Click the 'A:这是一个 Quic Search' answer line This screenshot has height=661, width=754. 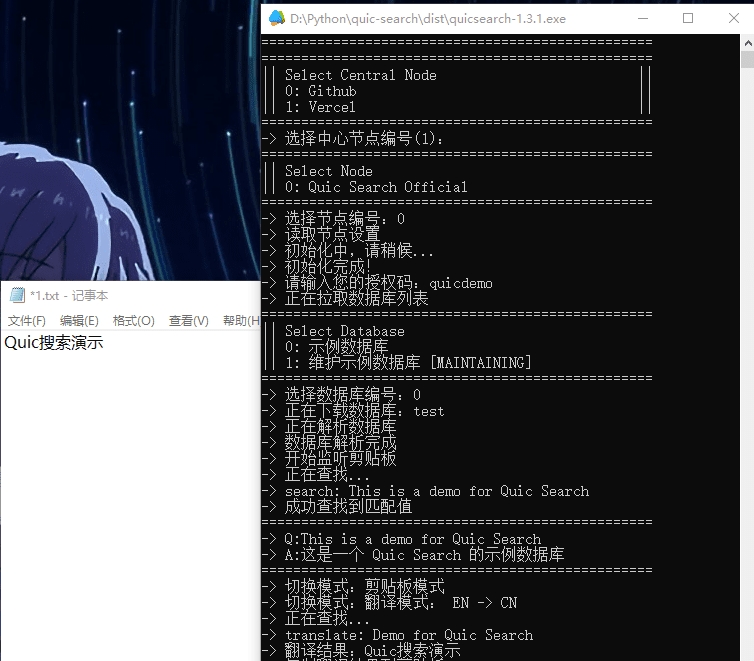click(x=413, y=555)
